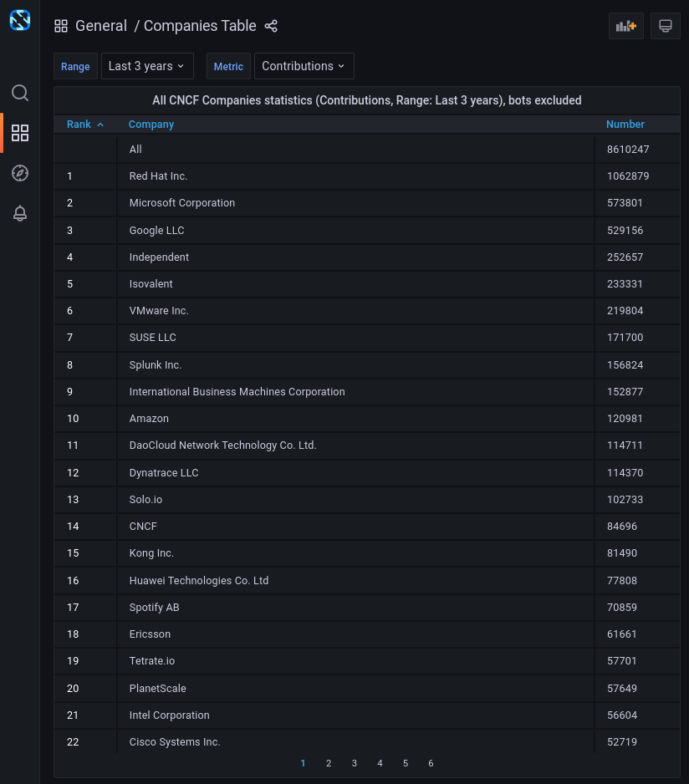Open the Grafana home logo

coord(20,20)
